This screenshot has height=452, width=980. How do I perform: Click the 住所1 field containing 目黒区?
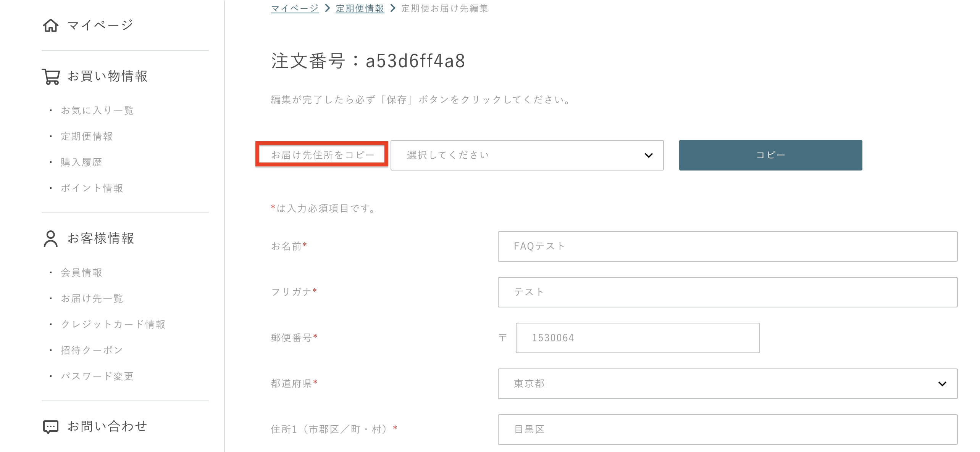pyautogui.click(x=727, y=429)
